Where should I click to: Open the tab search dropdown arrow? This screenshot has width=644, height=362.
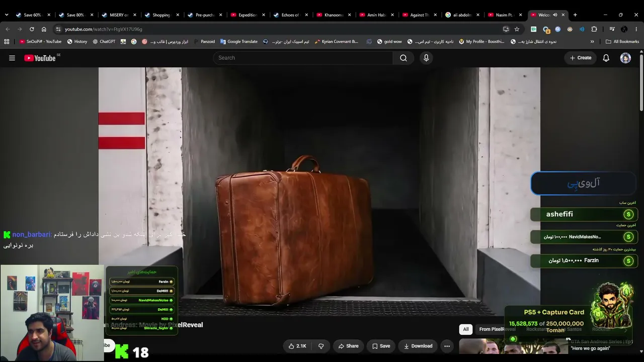[6, 15]
